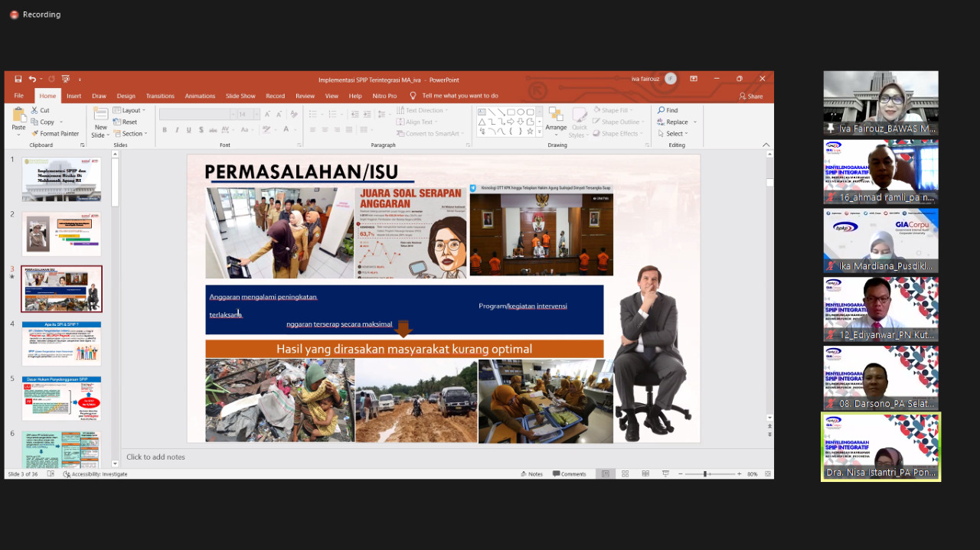Open the Animations tab
980x550 pixels.
click(x=200, y=96)
